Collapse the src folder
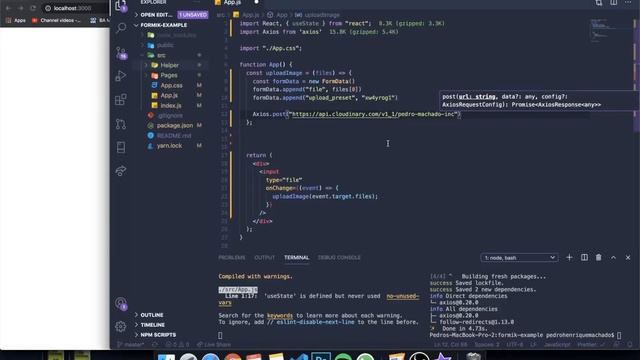Screen dimensions: 640x360 161,55
